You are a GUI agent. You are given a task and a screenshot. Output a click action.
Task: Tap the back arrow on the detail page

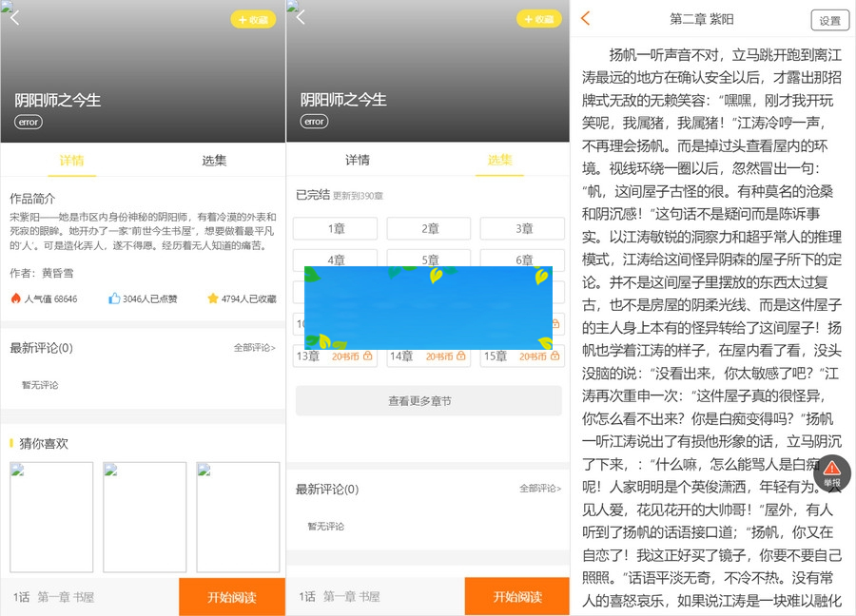(x=13, y=18)
